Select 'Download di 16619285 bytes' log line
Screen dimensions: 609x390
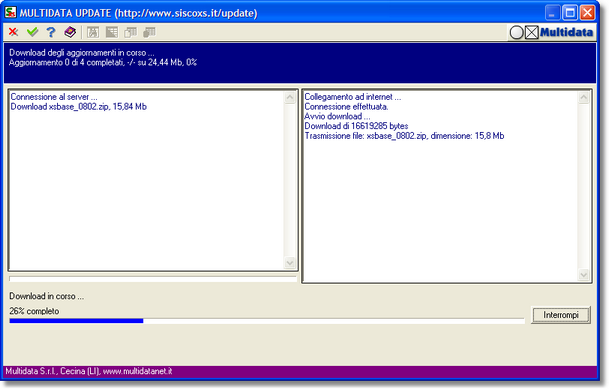[356, 126]
